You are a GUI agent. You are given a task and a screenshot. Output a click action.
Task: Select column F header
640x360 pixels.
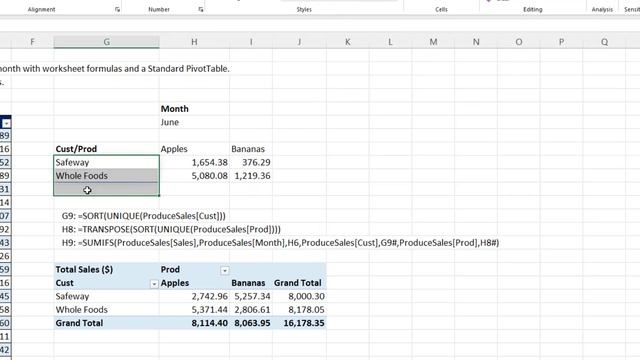(x=32, y=42)
